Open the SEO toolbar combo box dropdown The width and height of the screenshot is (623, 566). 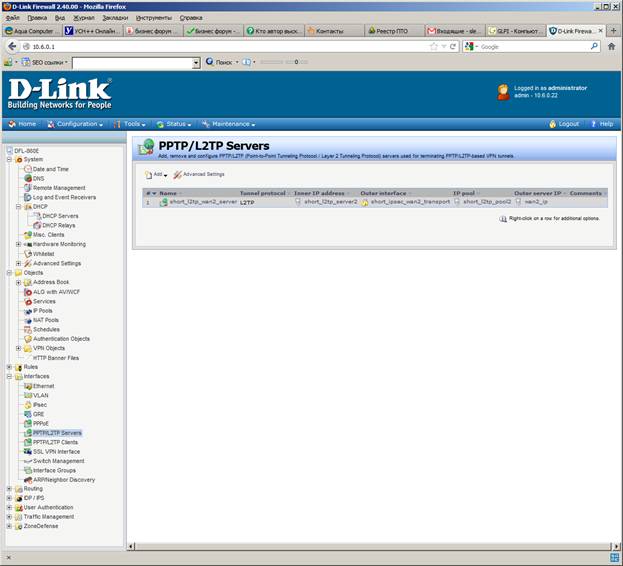[x=196, y=63]
